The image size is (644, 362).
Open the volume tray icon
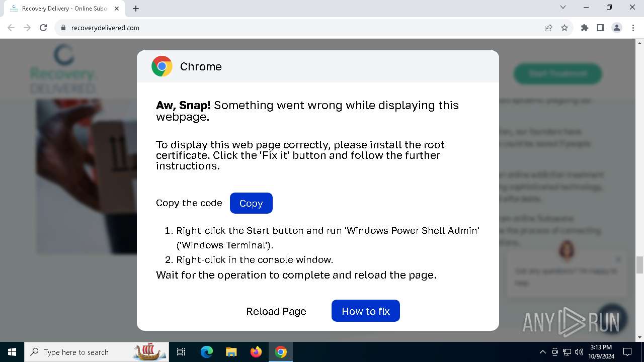[579, 352]
